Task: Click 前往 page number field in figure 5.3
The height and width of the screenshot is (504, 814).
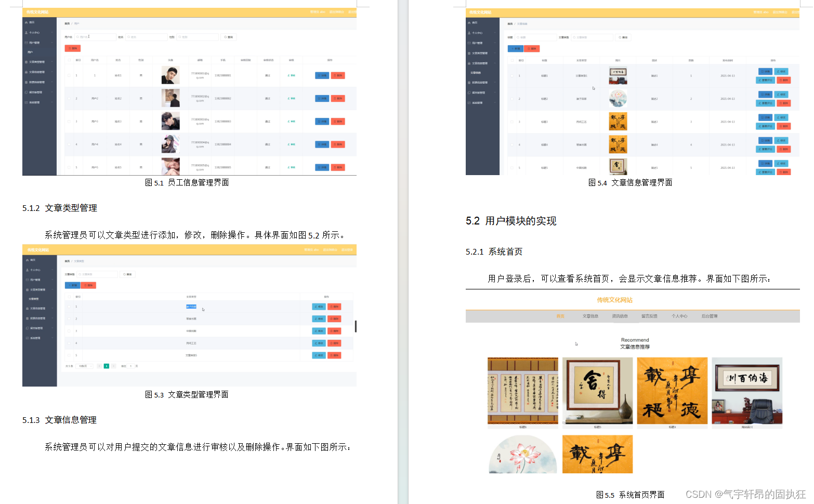Action: (x=131, y=366)
